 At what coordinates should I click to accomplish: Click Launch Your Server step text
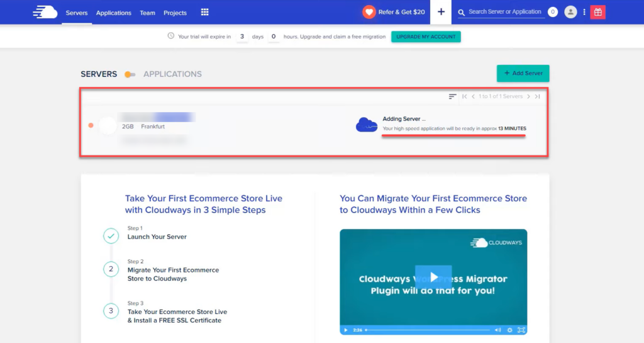[x=157, y=237]
